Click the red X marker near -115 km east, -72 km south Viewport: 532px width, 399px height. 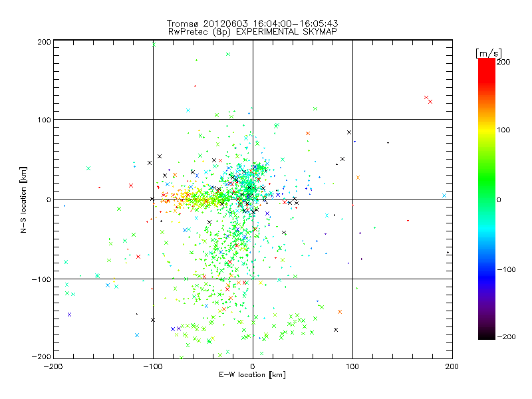pyautogui.click(x=138, y=257)
